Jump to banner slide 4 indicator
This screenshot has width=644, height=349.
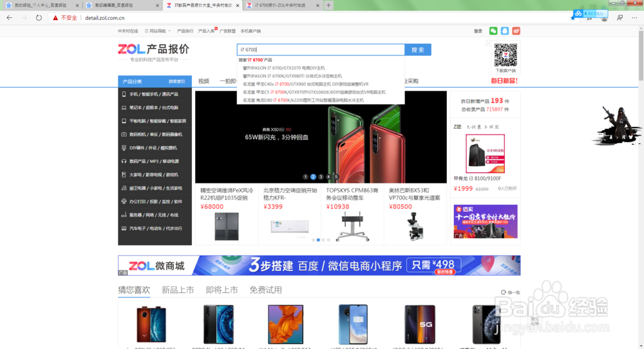click(328, 176)
